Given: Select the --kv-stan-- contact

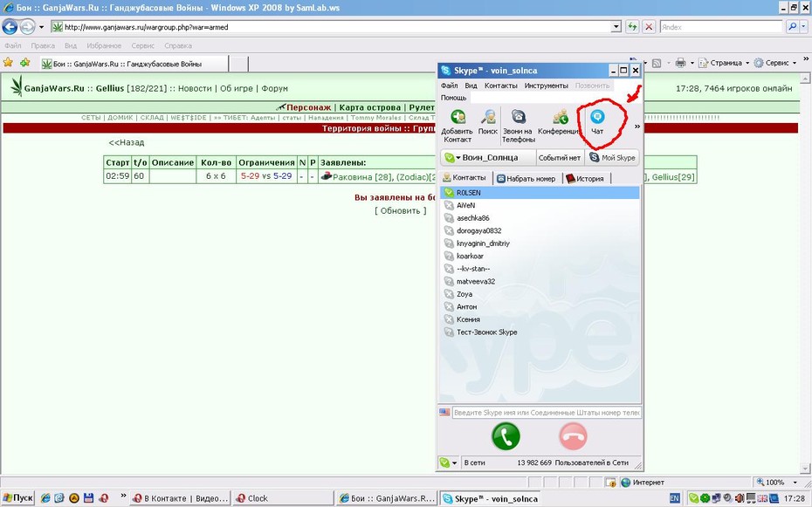Looking at the screenshot, I should coord(539,269).
